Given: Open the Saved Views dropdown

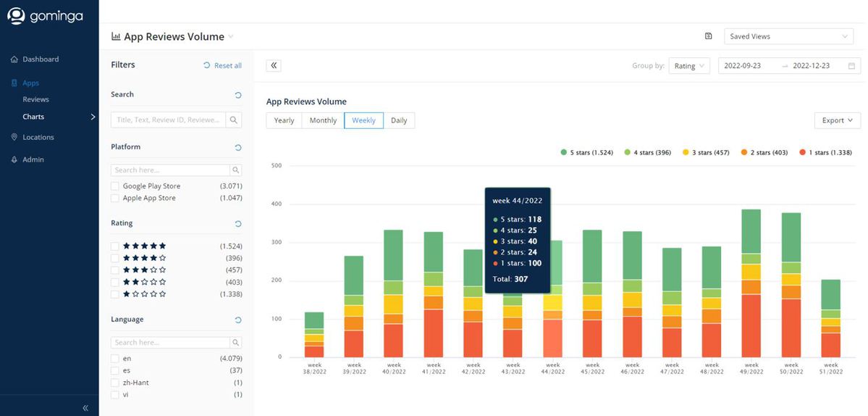Looking at the screenshot, I should coord(788,36).
